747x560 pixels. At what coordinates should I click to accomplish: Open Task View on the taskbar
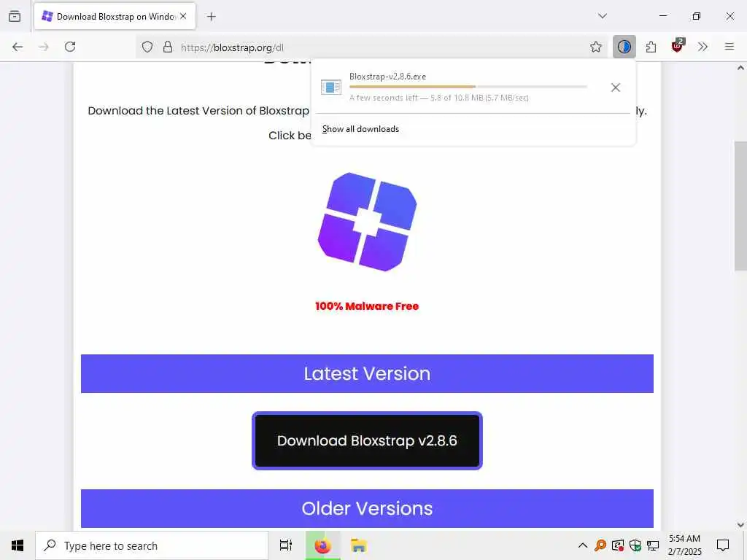pos(286,545)
